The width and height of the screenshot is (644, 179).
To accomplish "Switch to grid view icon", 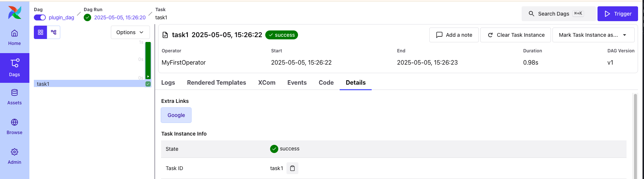I will point(41,32).
